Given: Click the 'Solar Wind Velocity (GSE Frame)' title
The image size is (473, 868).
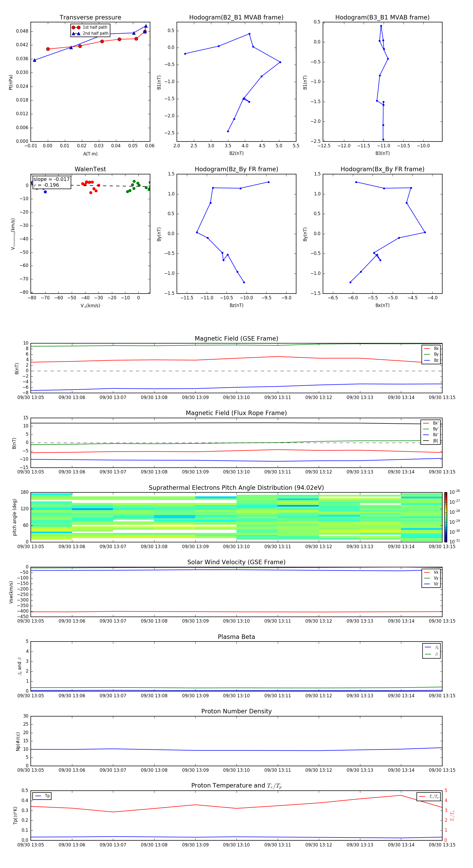Looking at the screenshot, I should [x=236, y=562].
